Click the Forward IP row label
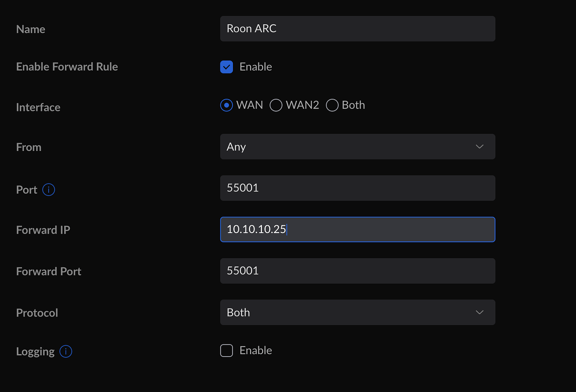The height and width of the screenshot is (392, 576). pyautogui.click(x=43, y=230)
